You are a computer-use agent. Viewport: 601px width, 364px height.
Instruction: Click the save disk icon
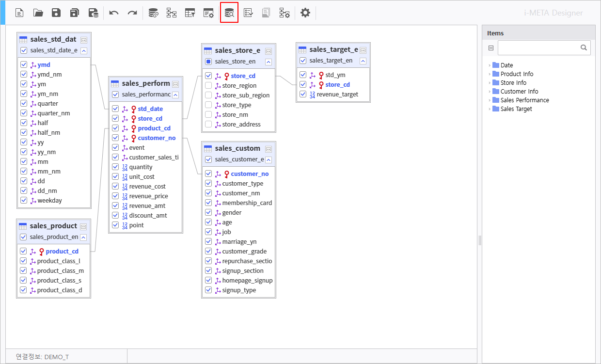pyautogui.click(x=57, y=13)
